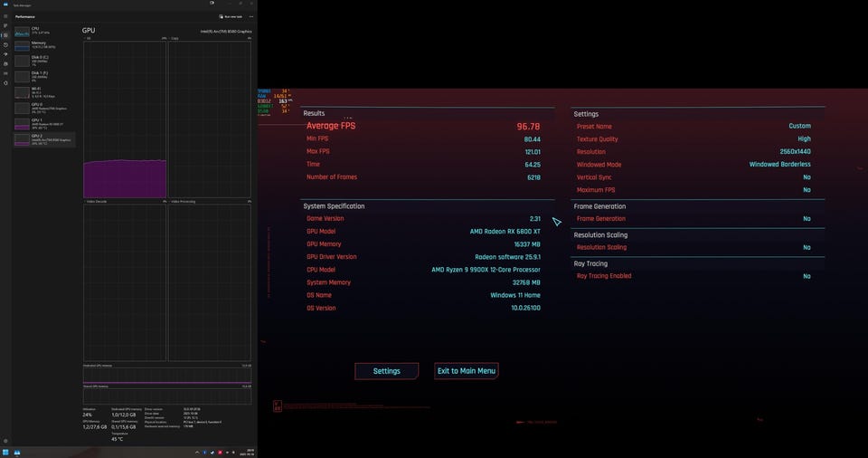Open the Windows Start menu
The height and width of the screenshot is (458, 868).
[5, 453]
